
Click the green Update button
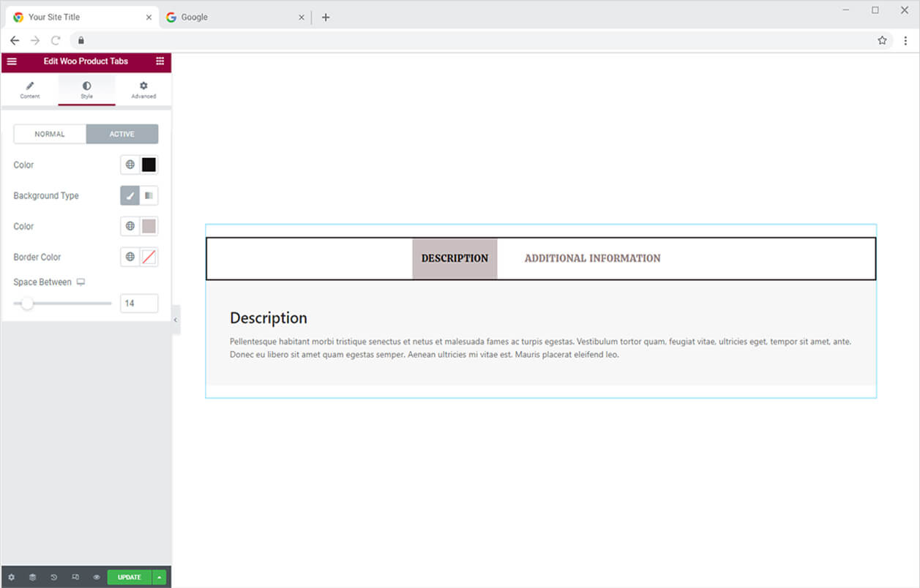(129, 577)
